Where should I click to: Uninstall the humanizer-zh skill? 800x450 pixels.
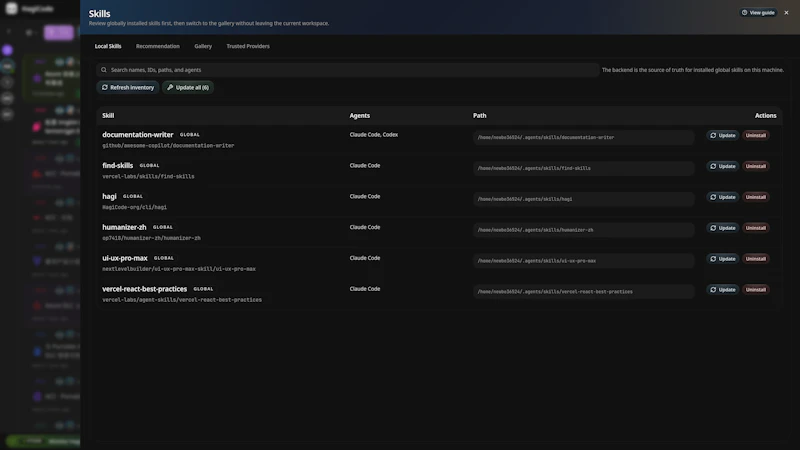click(756, 228)
